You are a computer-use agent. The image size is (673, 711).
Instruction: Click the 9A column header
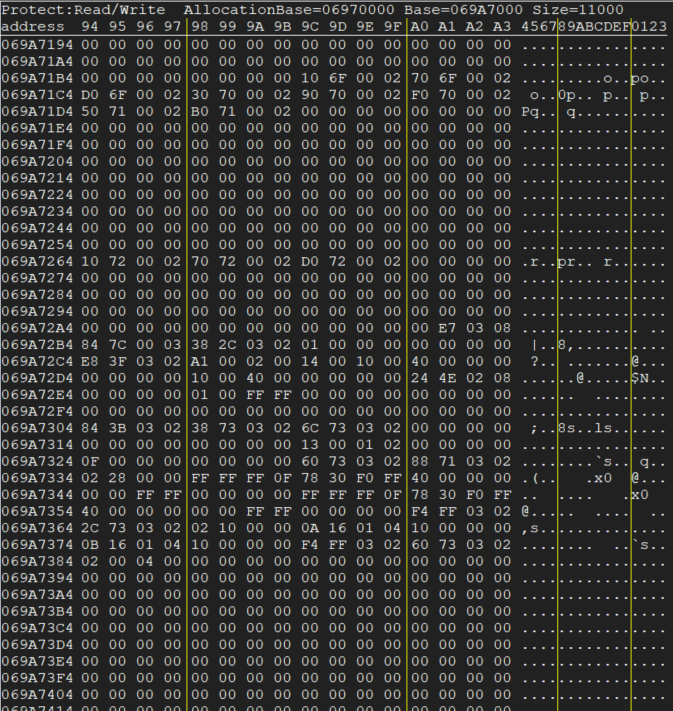[255, 26]
